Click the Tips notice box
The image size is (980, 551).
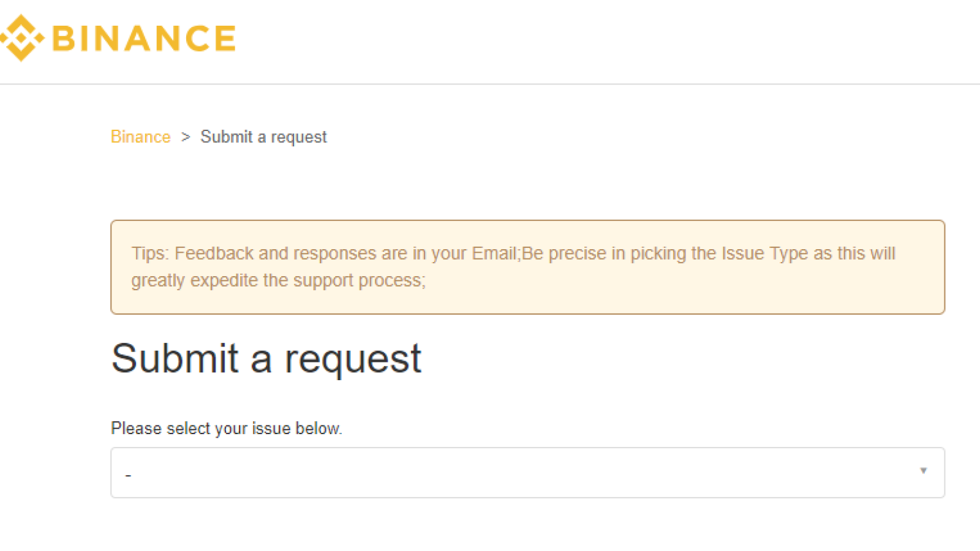(x=527, y=267)
